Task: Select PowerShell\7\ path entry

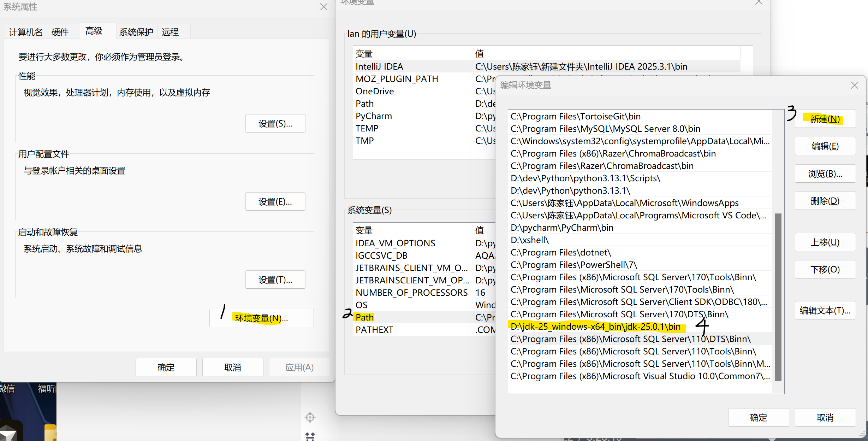Action: [640, 265]
